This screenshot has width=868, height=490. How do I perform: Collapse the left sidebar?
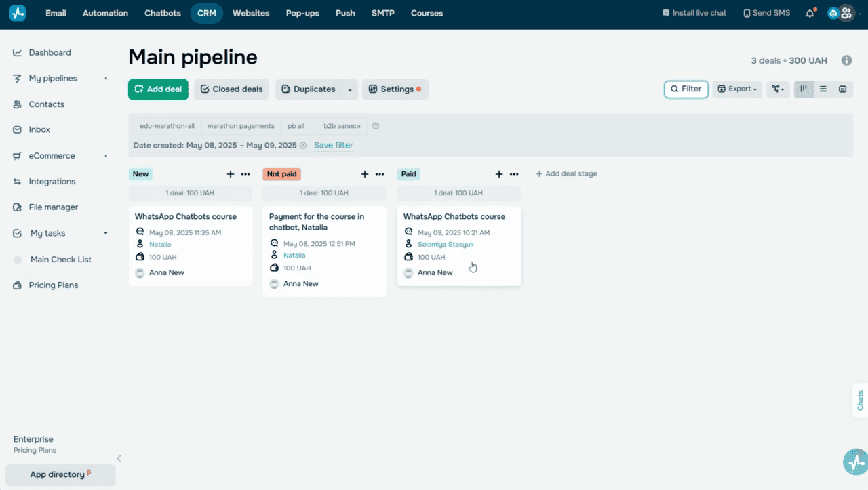click(119, 458)
